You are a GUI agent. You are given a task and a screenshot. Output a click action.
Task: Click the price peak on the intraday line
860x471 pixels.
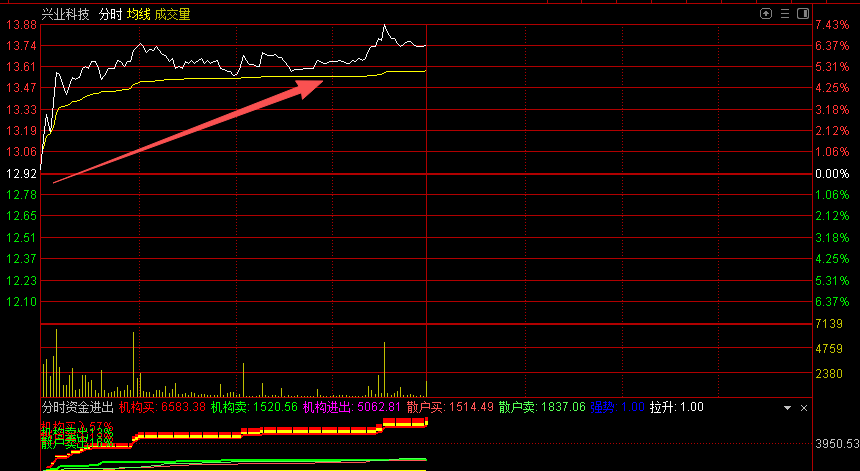click(384, 25)
